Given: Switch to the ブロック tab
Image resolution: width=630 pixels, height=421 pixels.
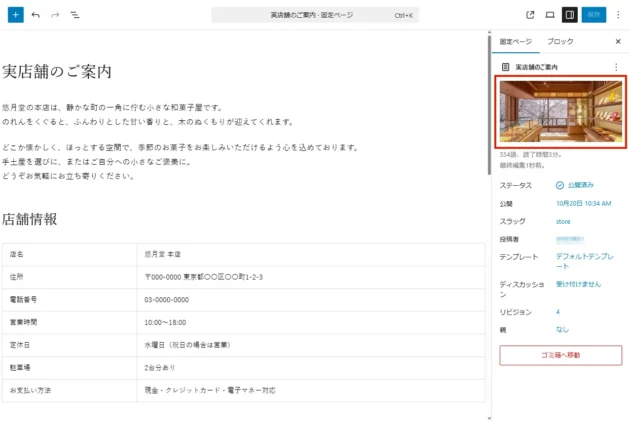Looking at the screenshot, I should (561, 42).
